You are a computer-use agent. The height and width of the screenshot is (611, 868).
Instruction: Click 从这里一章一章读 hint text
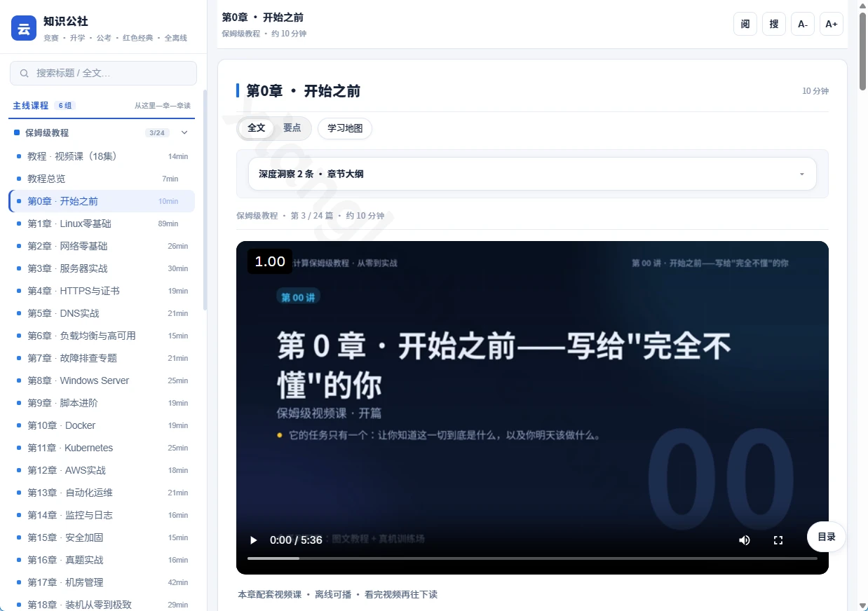[x=163, y=106]
